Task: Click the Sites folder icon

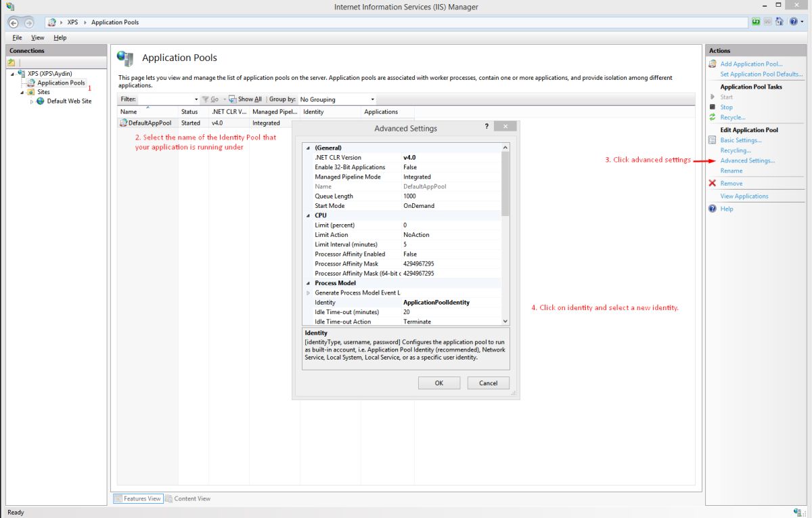Action: (31, 92)
